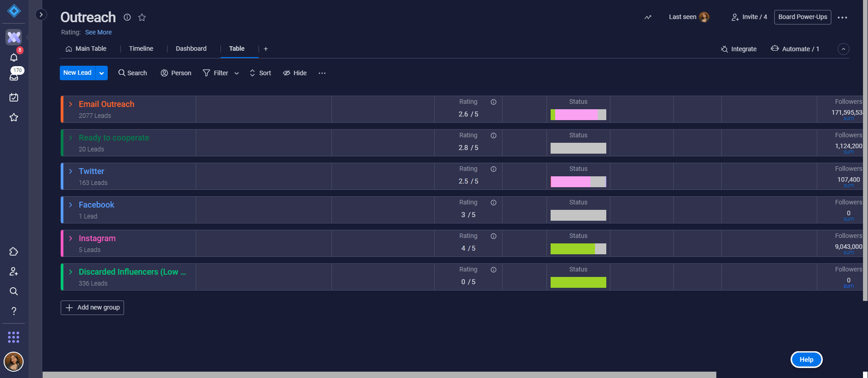Click the Twitter status bar
This screenshot has height=378, width=868.
click(x=578, y=182)
